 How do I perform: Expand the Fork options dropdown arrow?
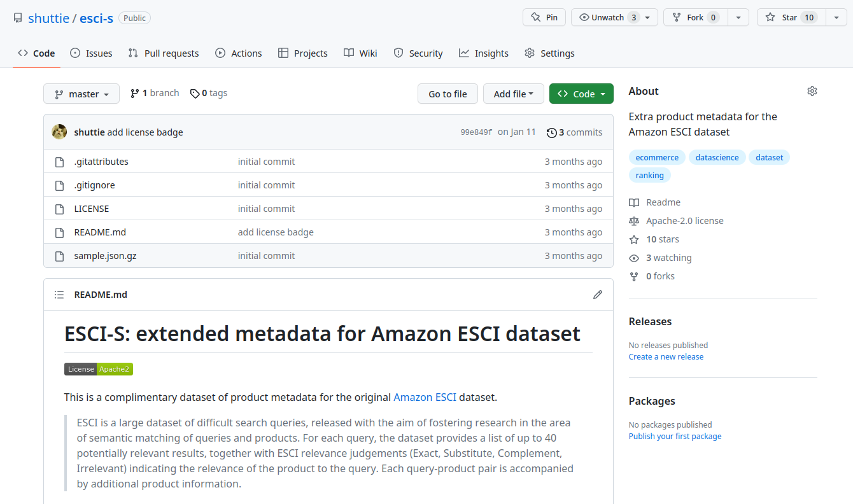[738, 17]
